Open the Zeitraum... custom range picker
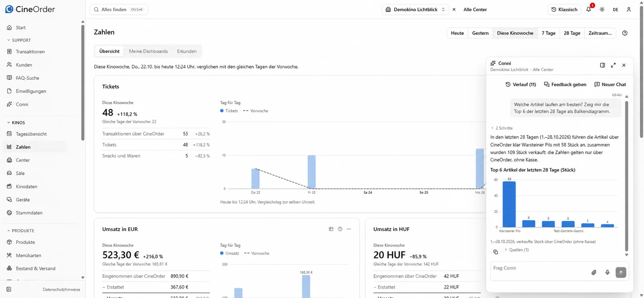Image resolution: width=644 pixels, height=298 pixels. 600,33
